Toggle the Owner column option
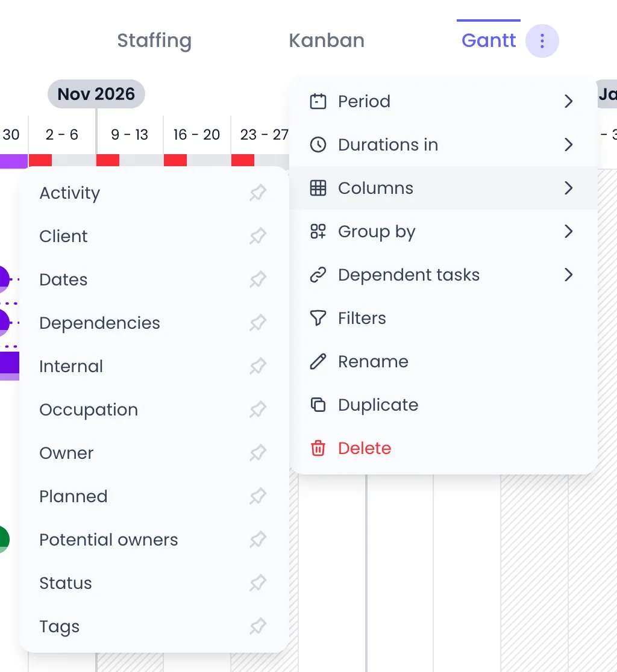 (154, 453)
